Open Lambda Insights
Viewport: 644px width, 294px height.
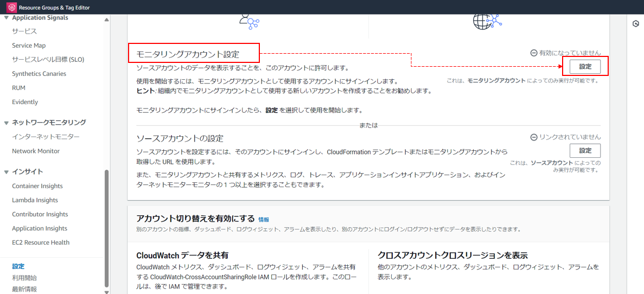point(35,200)
